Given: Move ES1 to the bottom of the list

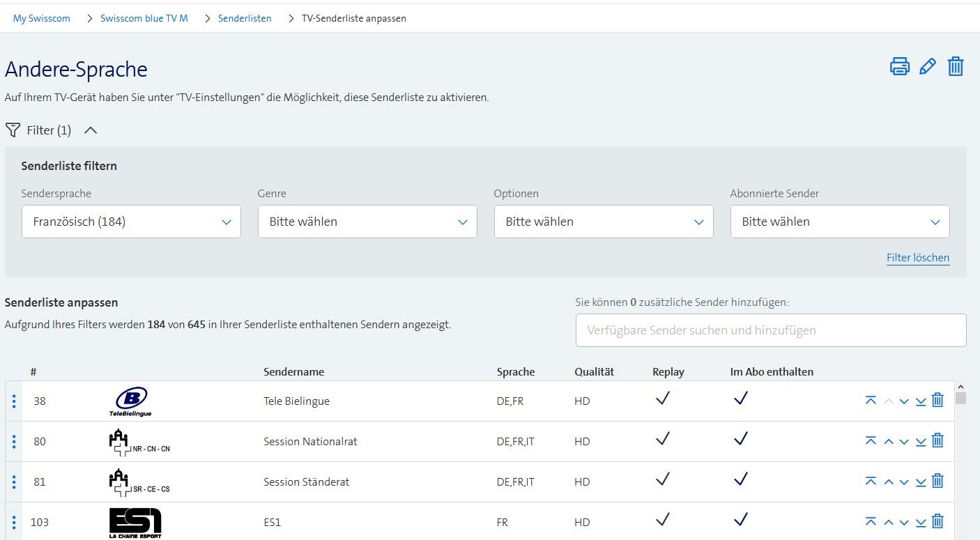Looking at the screenshot, I should [921, 522].
